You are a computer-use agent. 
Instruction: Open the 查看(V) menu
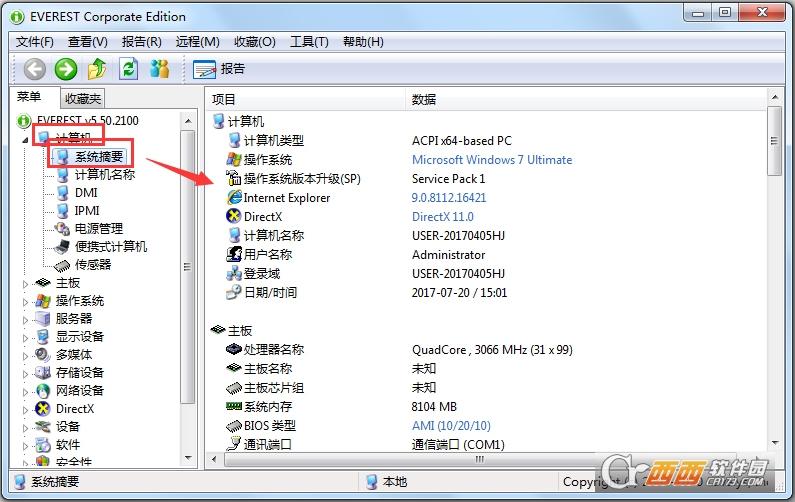[x=88, y=42]
